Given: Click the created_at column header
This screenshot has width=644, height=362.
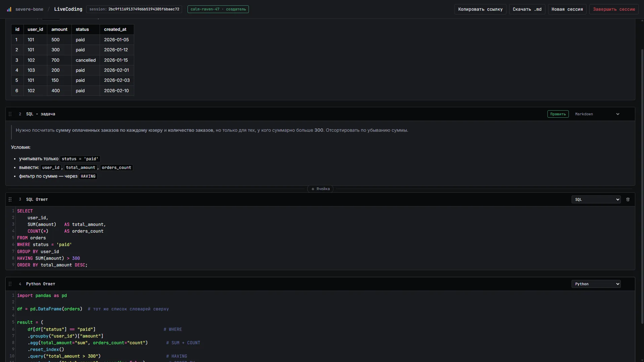Looking at the screenshot, I should pyautogui.click(x=117, y=29).
